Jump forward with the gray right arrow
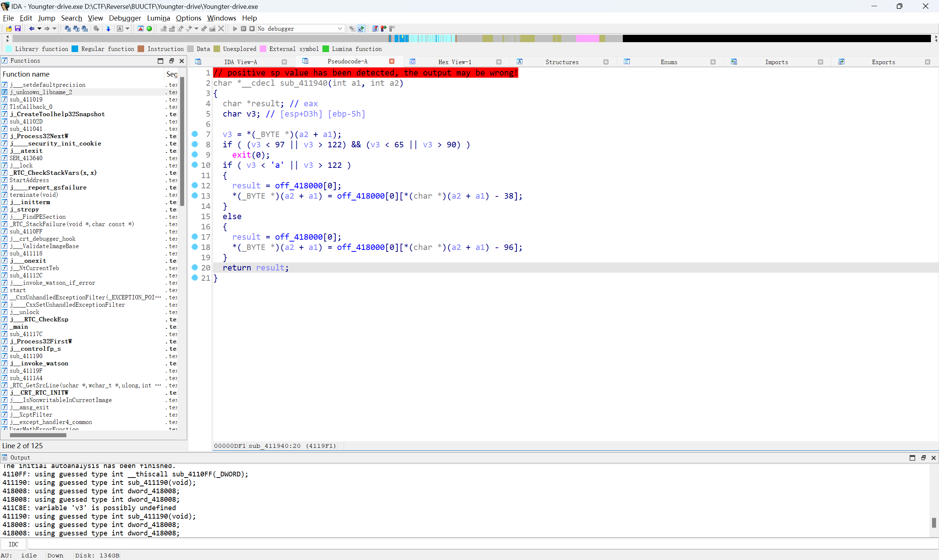The height and width of the screenshot is (560, 939). click(47, 29)
